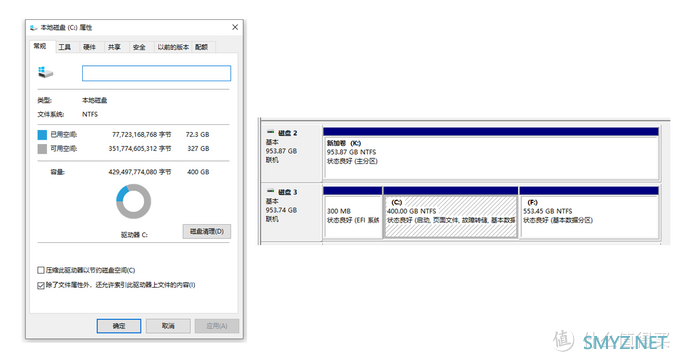Switch to the 配额 tab
The width and height of the screenshot is (680, 362).
pos(202,47)
